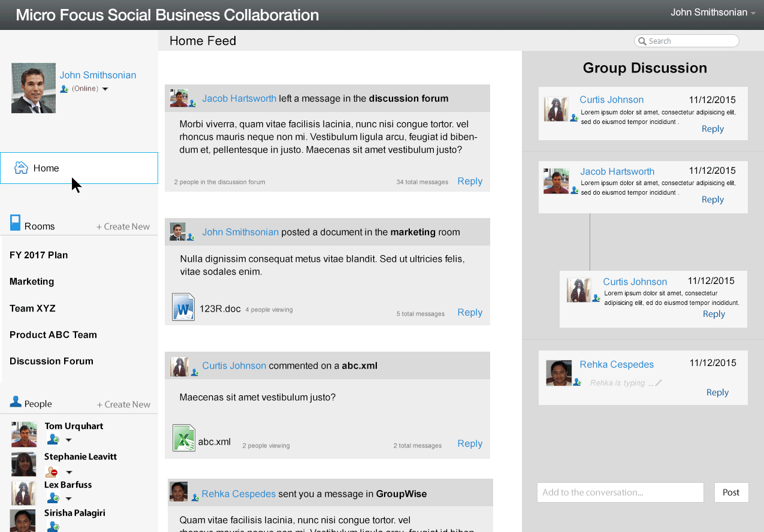Click John Smithsonian's avatar in the marketing room post
764x532 pixels.
pos(177,232)
